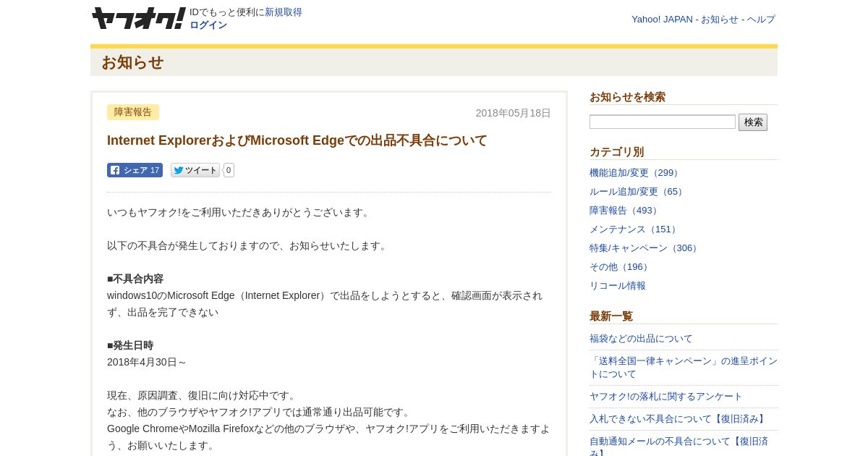Click the article title about Internet Explorer
This screenshot has width=868, height=456.
(297, 140)
